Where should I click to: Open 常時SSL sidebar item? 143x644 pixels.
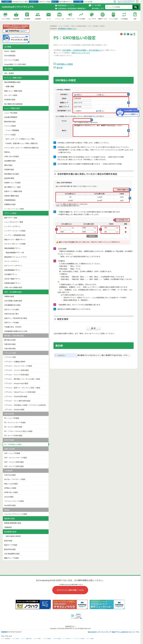point(26,152)
